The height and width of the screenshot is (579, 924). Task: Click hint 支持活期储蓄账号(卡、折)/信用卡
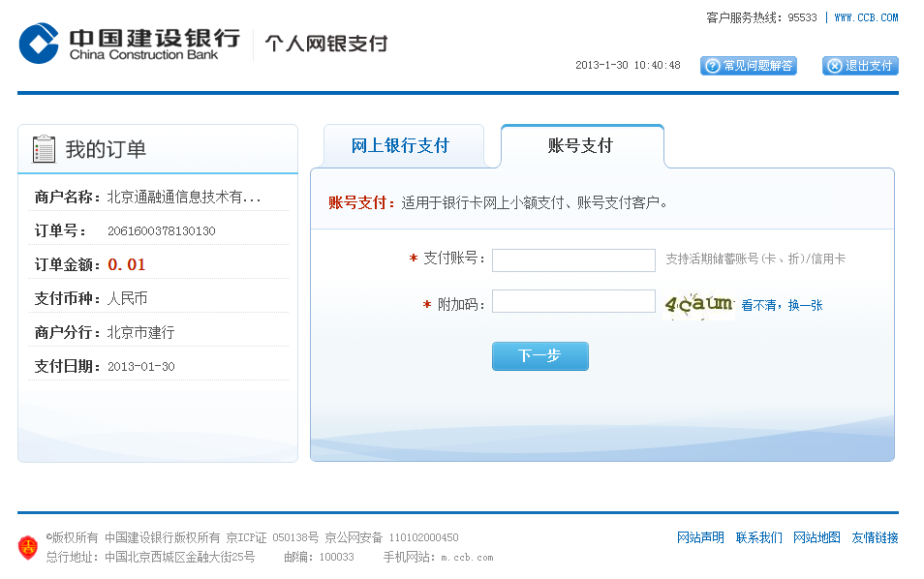pos(755,259)
